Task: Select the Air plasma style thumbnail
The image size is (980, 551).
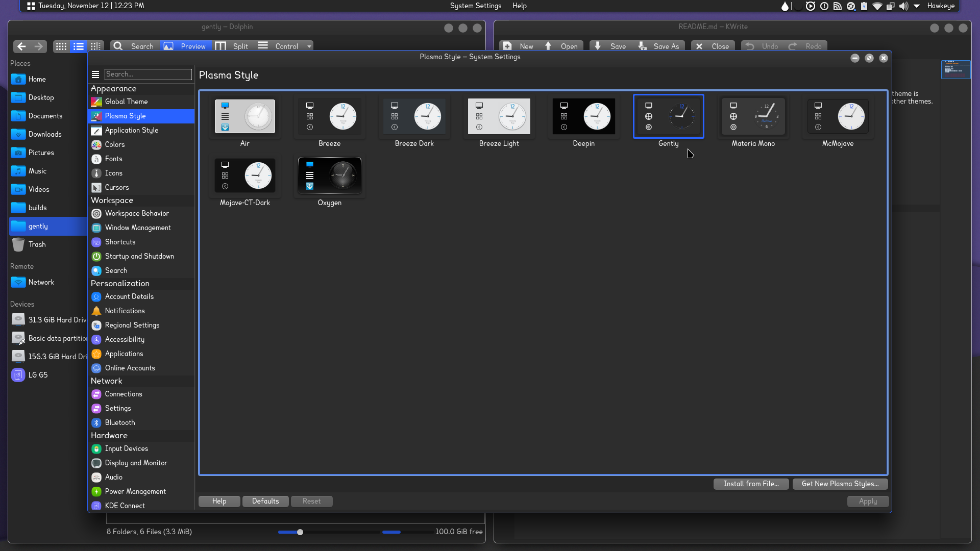Action: click(245, 116)
